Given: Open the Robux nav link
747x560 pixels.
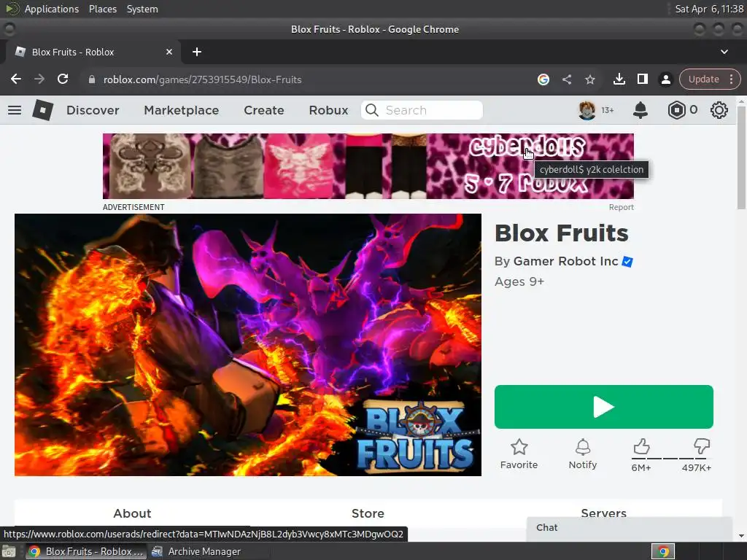Looking at the screenshot, I should pyautogui.click(x=328, y=110).
